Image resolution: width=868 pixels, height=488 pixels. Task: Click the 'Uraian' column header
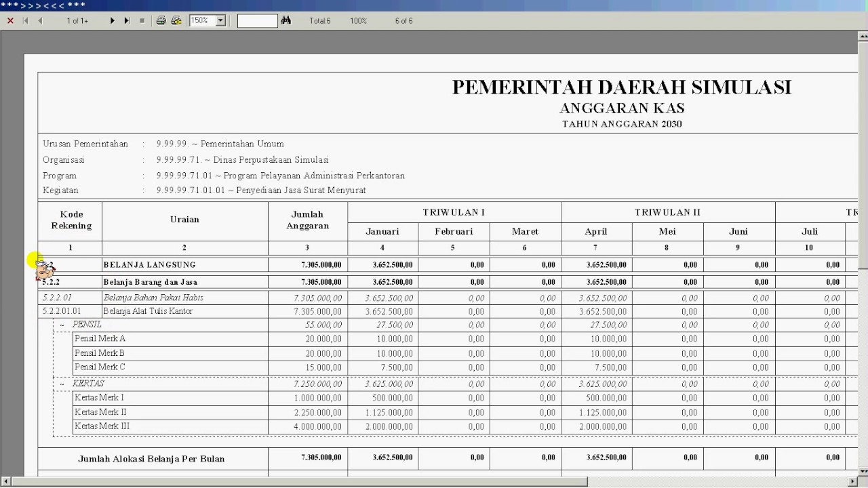click(184, 220)
